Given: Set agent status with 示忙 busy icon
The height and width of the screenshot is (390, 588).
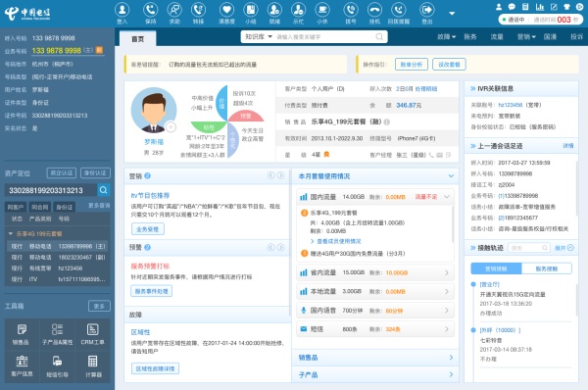Looking at the screenshot, I should pos(299,10).
